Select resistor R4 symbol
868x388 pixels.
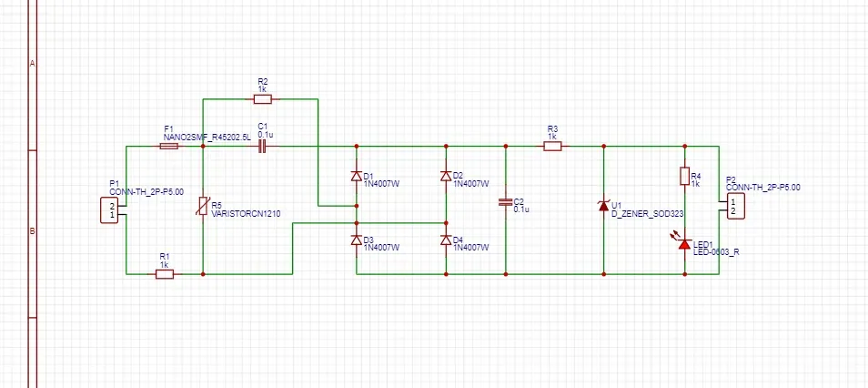tap(685, 177)
